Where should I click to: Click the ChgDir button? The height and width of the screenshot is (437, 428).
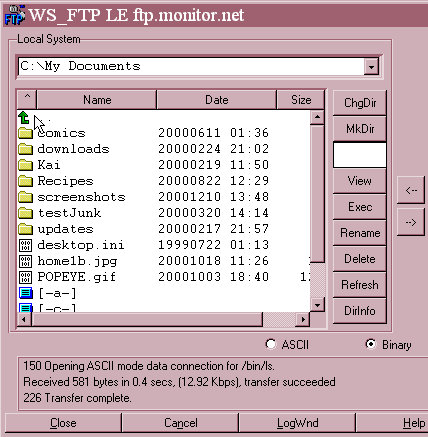360,103
